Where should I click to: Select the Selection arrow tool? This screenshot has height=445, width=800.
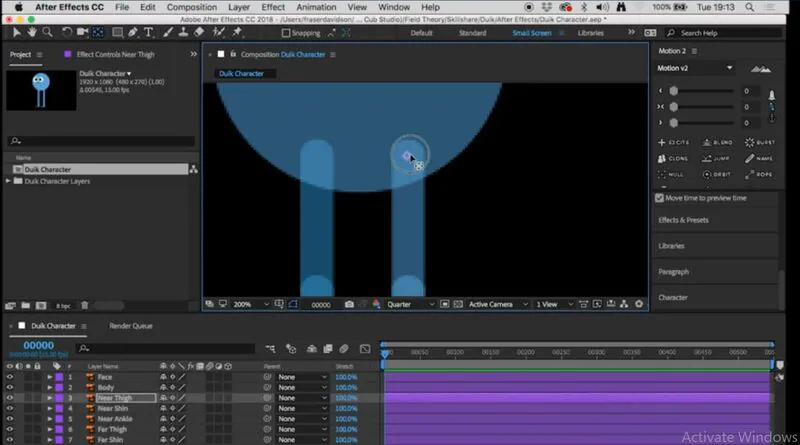coord(16,33)
